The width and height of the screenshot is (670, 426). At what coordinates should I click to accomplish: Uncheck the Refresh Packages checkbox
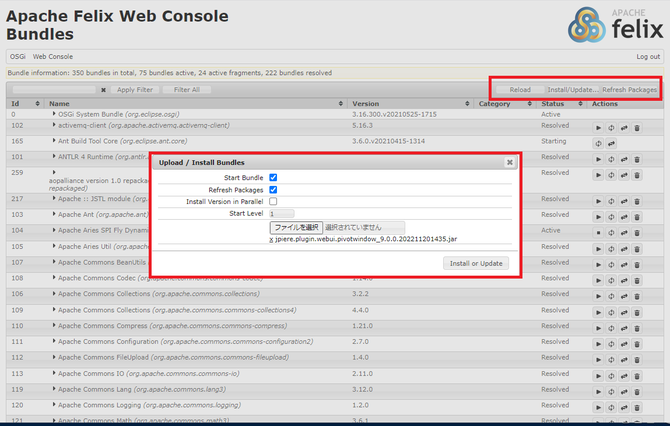point(273,189)
